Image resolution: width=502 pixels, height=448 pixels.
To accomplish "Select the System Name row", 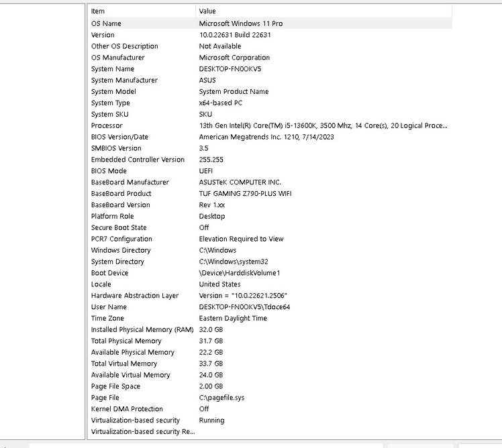I will [x=271, y=69].
